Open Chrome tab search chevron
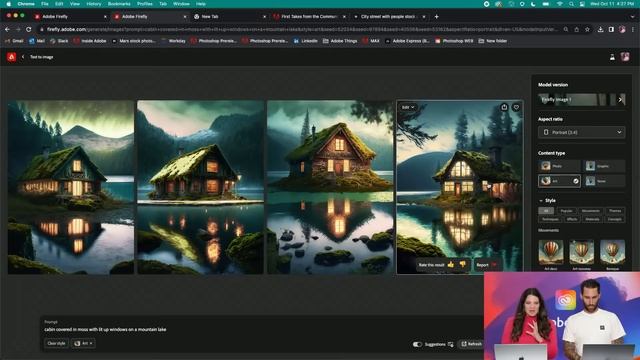Screen dimensions: 640x360 click(x=633, y=17)
